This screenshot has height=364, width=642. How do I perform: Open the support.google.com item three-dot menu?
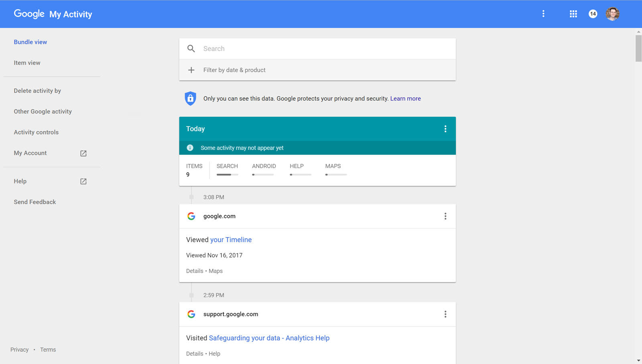[445, 314]
